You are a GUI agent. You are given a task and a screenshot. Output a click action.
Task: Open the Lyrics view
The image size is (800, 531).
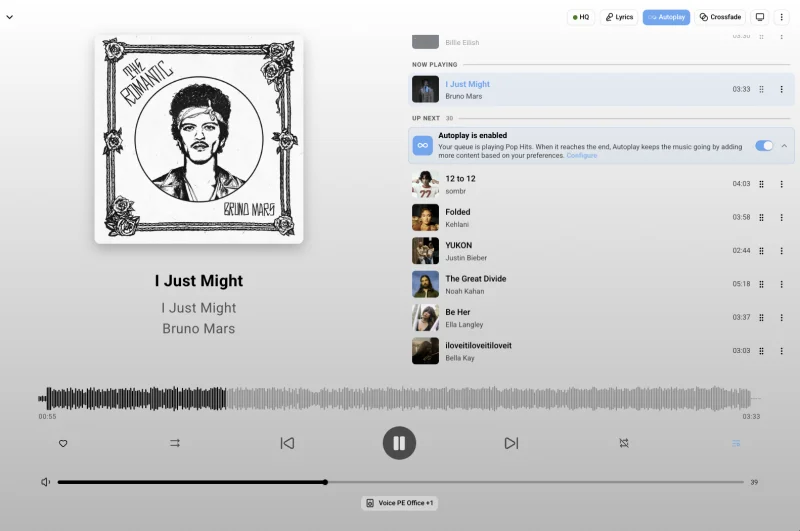pos(619,17)
